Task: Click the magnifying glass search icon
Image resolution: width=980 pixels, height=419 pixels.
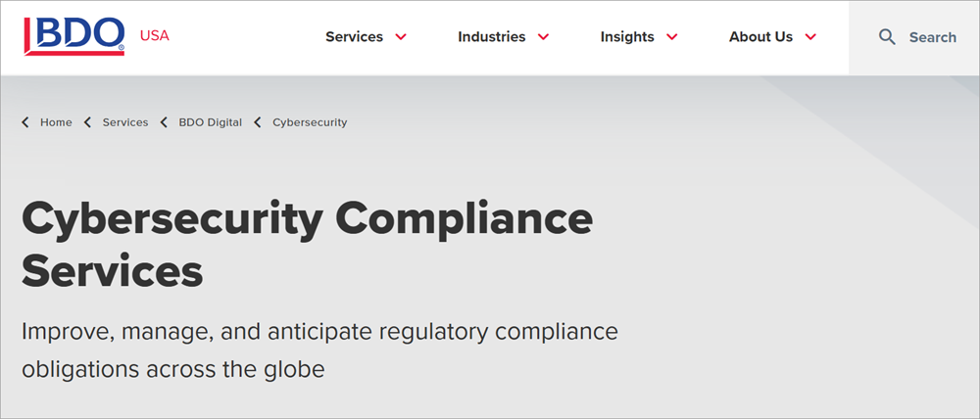Action: 887,37
